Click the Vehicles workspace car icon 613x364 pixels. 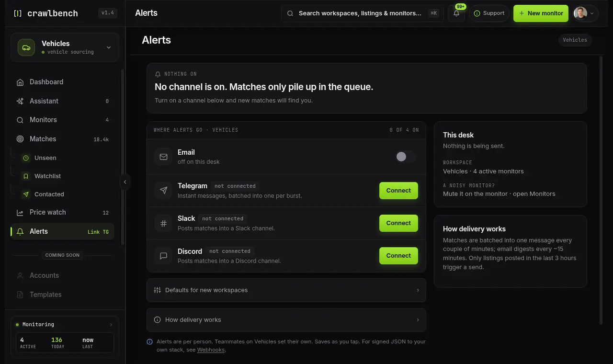pyautogui.click(x=26, y=47)
